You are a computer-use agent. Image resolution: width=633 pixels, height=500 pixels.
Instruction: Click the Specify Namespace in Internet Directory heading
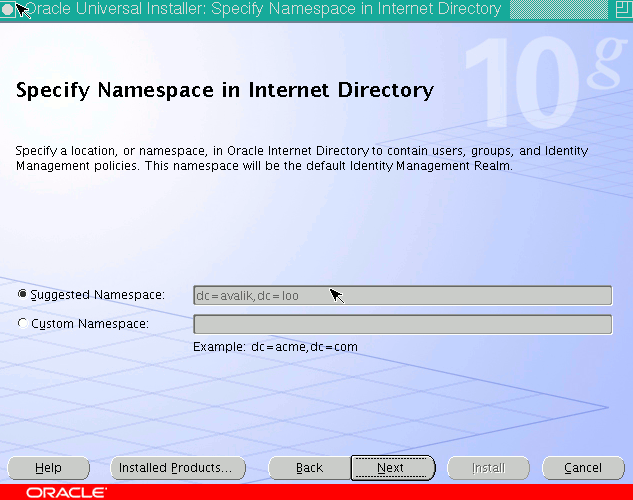click(x=225, y=90)
